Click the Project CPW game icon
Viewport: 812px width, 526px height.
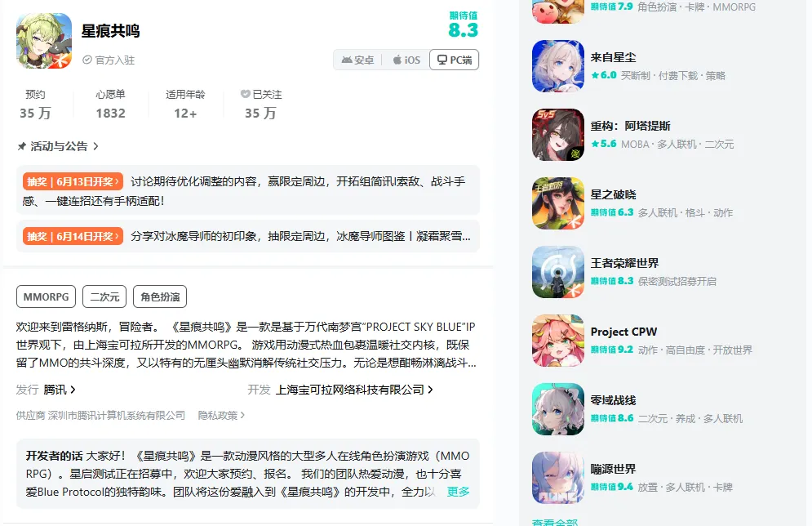click(x=558, y=341)
